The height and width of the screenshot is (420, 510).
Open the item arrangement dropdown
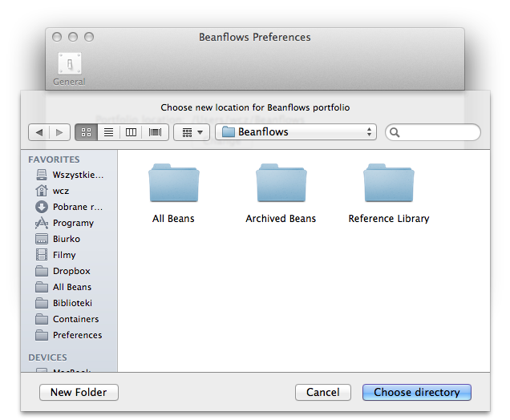[x=192, y=132]
